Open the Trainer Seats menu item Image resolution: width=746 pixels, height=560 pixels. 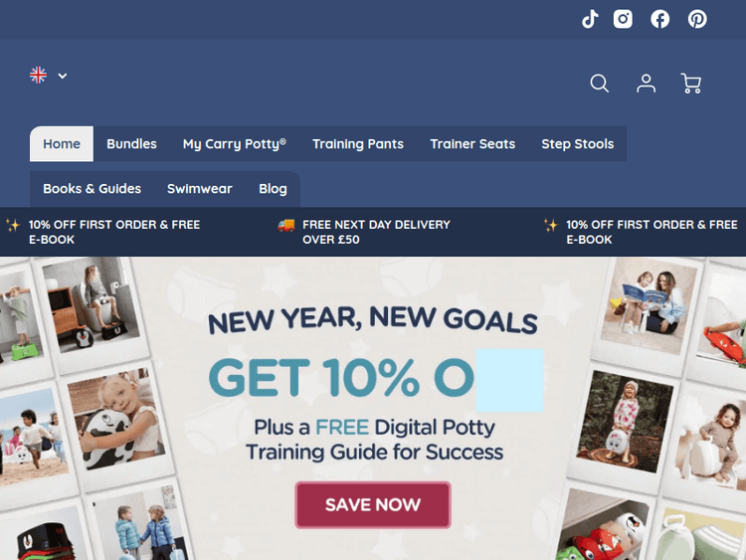tap(472, 144)
